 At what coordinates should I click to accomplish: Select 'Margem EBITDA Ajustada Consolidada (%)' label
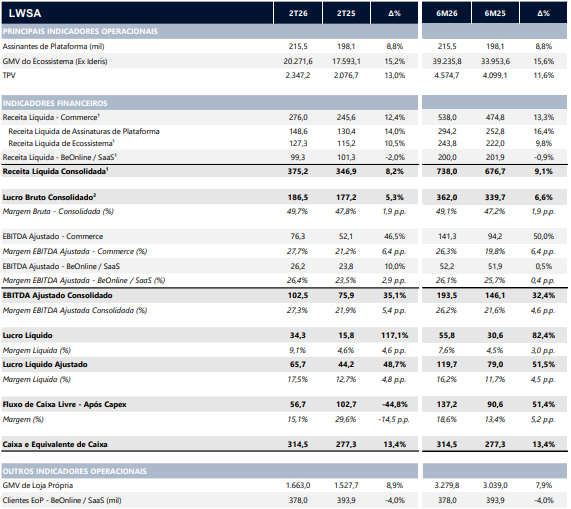tap(75, 311)
